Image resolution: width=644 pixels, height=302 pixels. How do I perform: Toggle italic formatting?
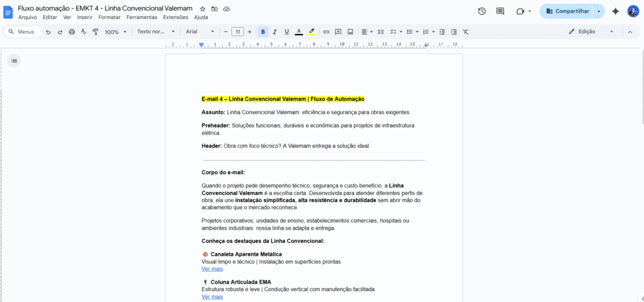[x=275, y=31]
